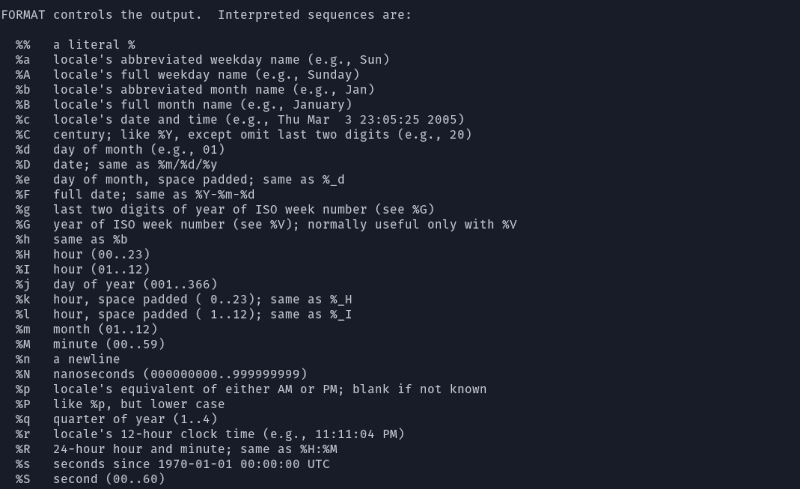This screenshot has width=800, height=489.
Task: Click the "%C" century specifier
Action: [23, 135]
